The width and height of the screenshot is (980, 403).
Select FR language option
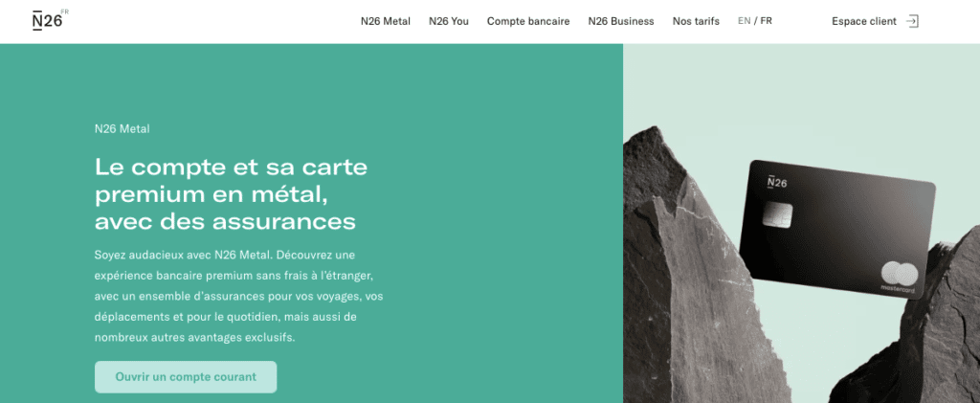pyautogui.click(x=766, y=21)
